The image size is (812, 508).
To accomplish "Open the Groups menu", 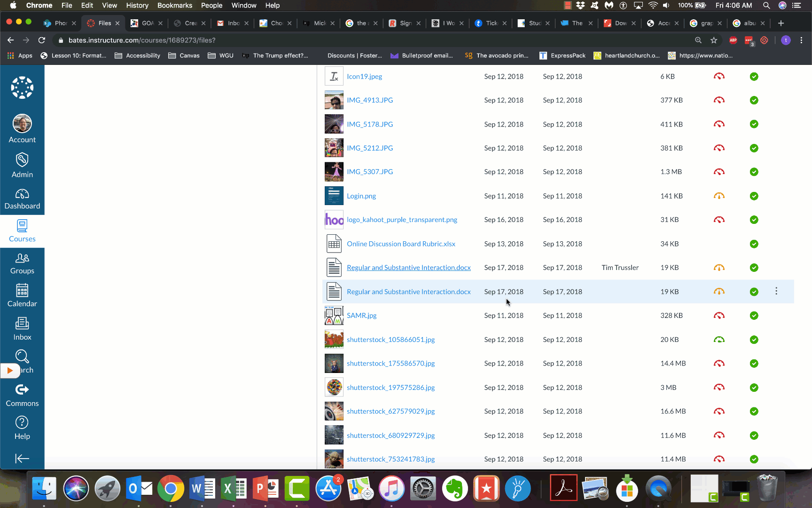I will tap(22, 264).
